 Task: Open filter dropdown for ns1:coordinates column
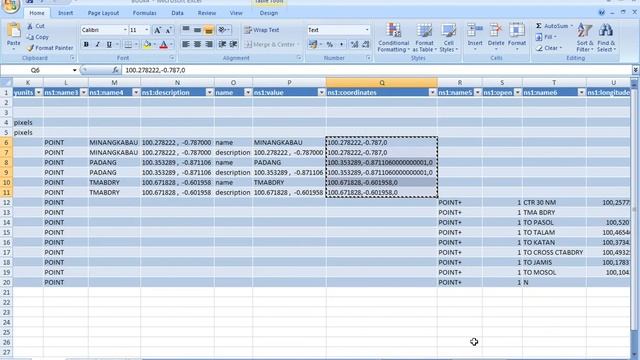pyautogui.click(x=432, y=93)
